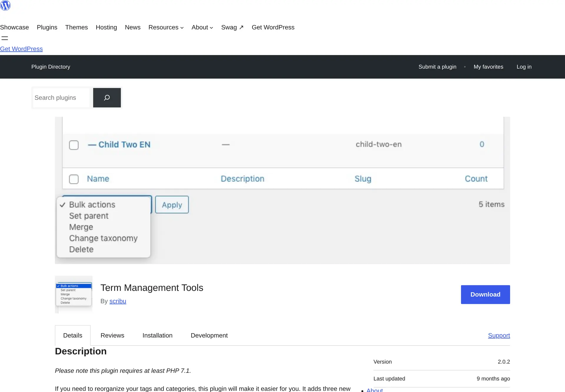Open the Showcase nav item
Viewport: 565px width, 392px height.
tap(14, 27)
